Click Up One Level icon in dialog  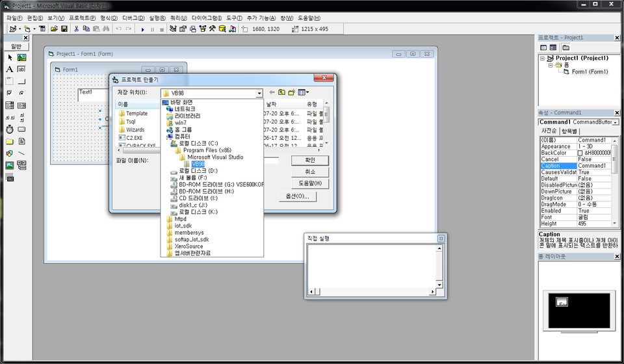pyautogui.click(x=281, y=92)
